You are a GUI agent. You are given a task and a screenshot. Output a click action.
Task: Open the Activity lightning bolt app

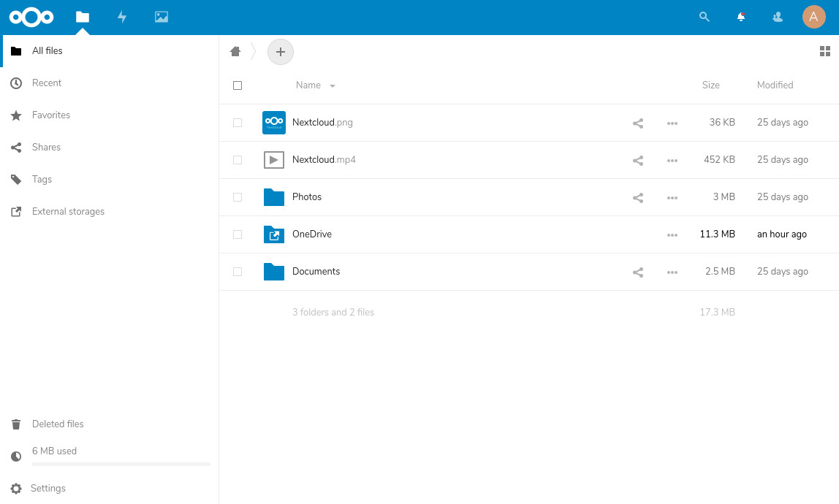(x=122, y=17)
